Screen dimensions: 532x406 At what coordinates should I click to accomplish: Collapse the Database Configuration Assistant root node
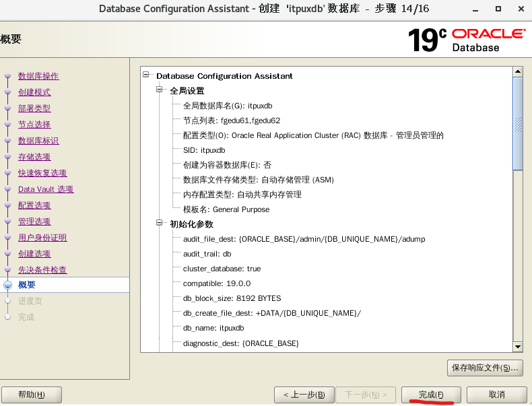[146, 74]
